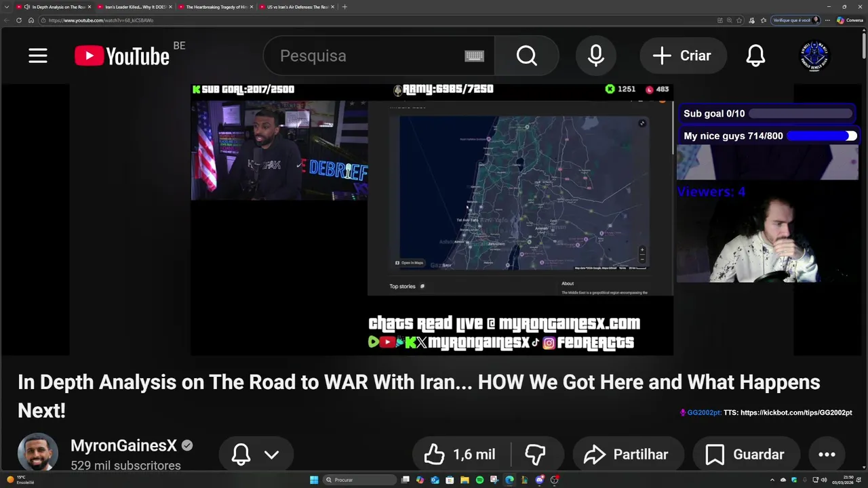The image size is (868, 488).
Task: Share video using the Partilhar button
Action: coord(628,455)
